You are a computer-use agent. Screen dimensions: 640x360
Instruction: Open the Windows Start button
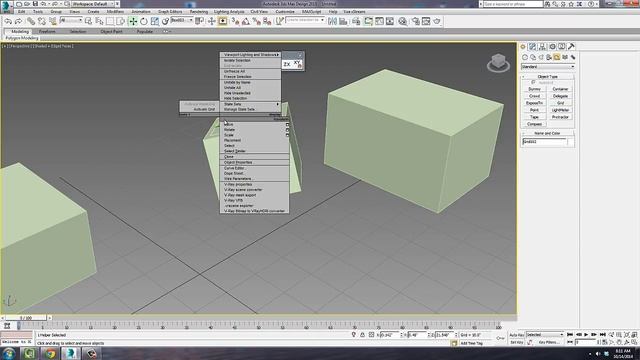tap(8, 353)
